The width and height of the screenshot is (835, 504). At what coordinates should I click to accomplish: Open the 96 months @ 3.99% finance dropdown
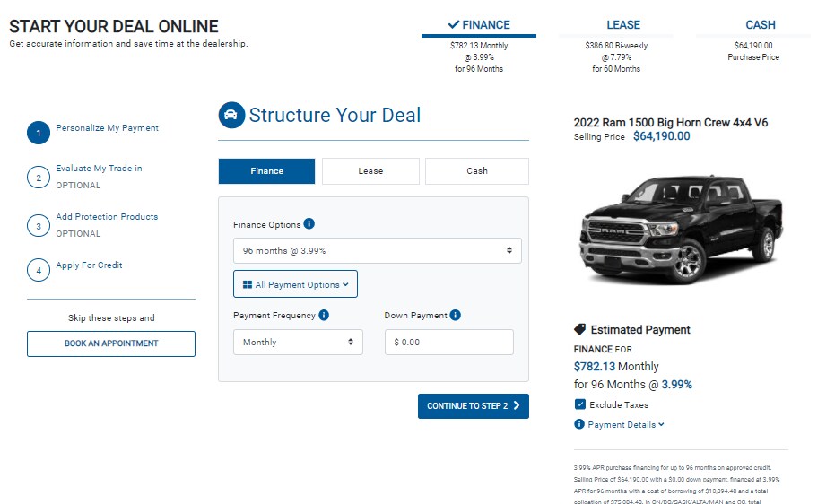click(377, 251)
